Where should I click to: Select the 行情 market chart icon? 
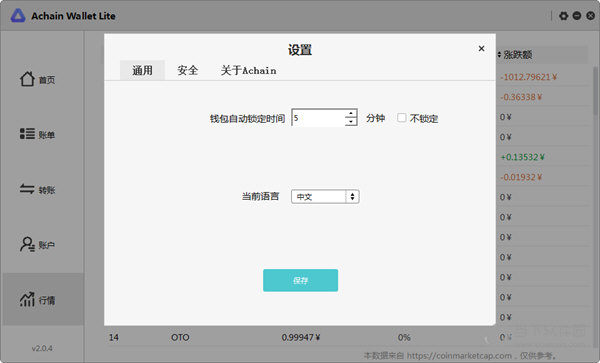pyautogui.click(x=27, y=299)
